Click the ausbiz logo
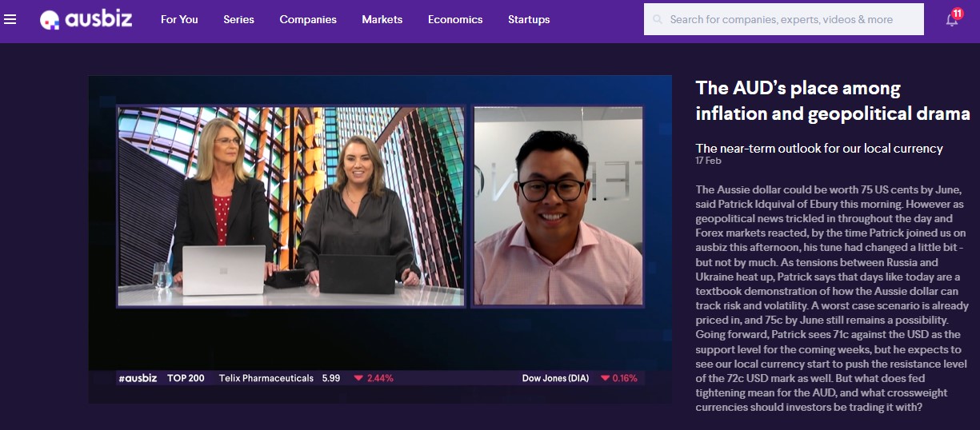 pos(86,19)
